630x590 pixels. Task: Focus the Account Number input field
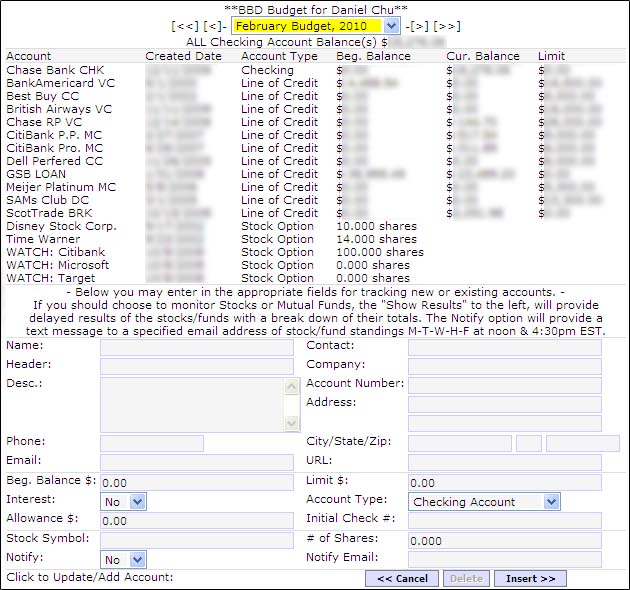click(x=505, y=385)
